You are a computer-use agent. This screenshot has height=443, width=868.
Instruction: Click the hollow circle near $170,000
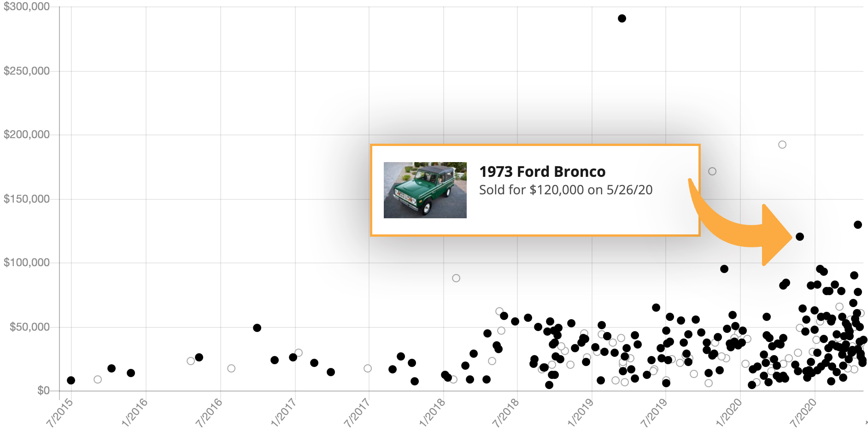tap(712, 171)
